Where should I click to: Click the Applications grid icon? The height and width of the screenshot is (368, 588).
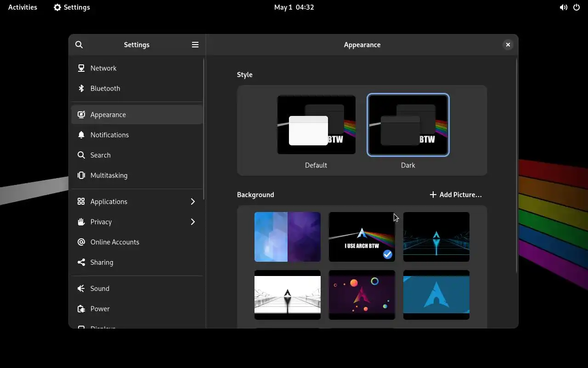click(x=81, y=201)
